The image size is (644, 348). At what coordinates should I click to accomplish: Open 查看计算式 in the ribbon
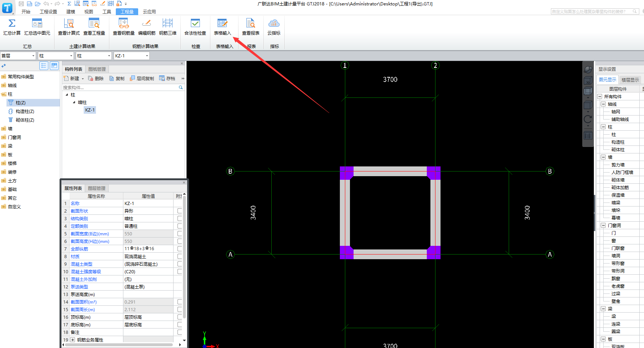click(69, 27)
